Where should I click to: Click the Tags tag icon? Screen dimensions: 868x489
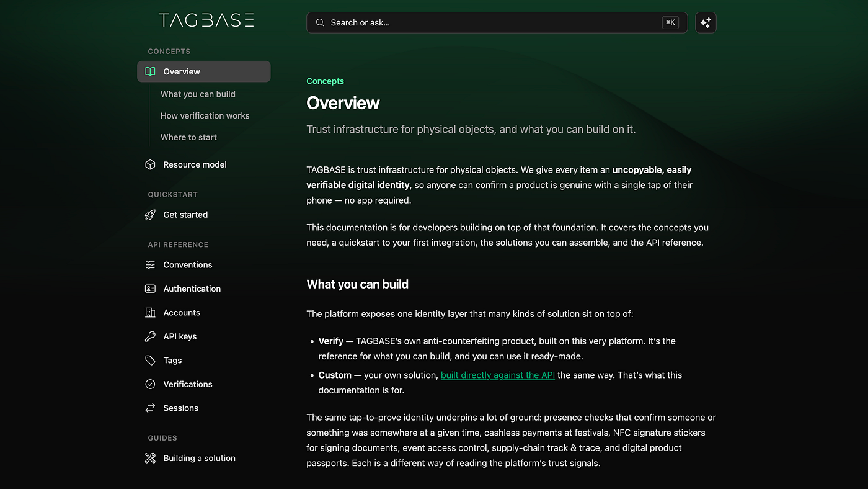pos(150,361)
